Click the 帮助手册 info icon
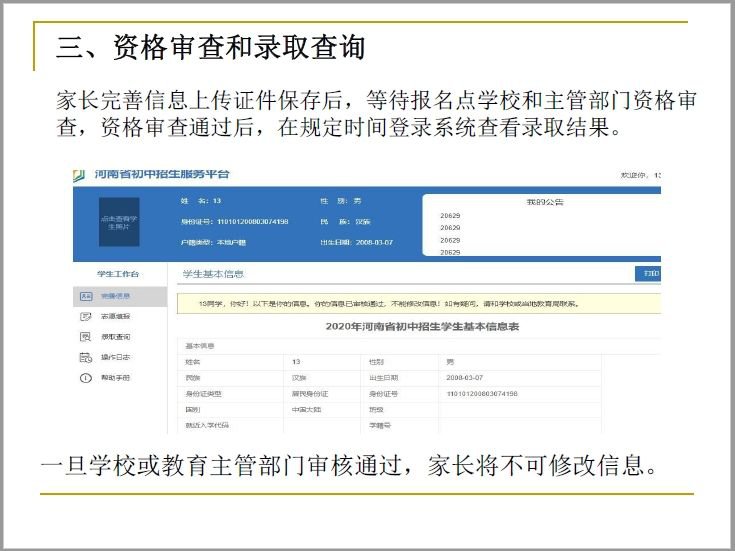The image size is (735, 551). coord(86,378)
